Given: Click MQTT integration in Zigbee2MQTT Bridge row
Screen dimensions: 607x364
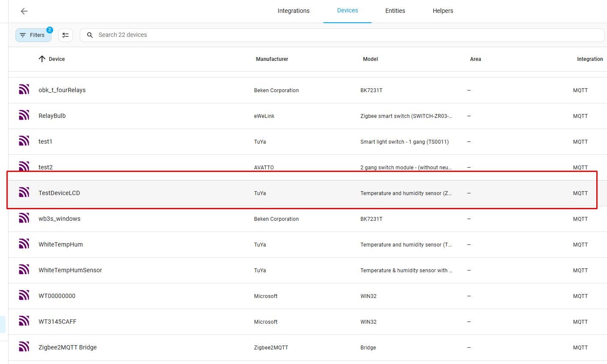Looking at the screenshot, I should pos(580,348).
